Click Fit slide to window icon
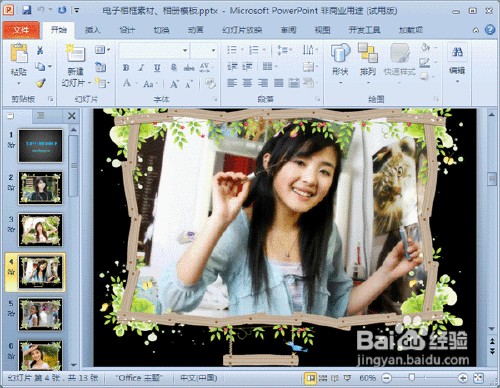 pyautogui.click(x=479, y=378)
